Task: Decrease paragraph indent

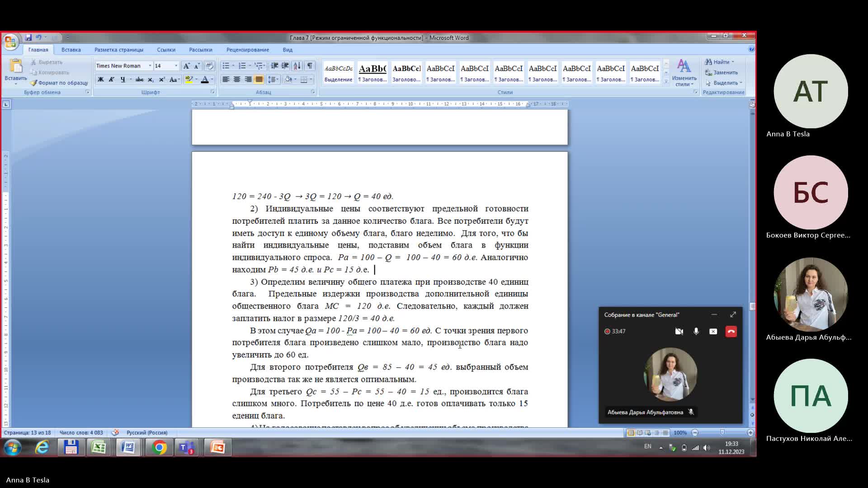Action: [274, 66]
